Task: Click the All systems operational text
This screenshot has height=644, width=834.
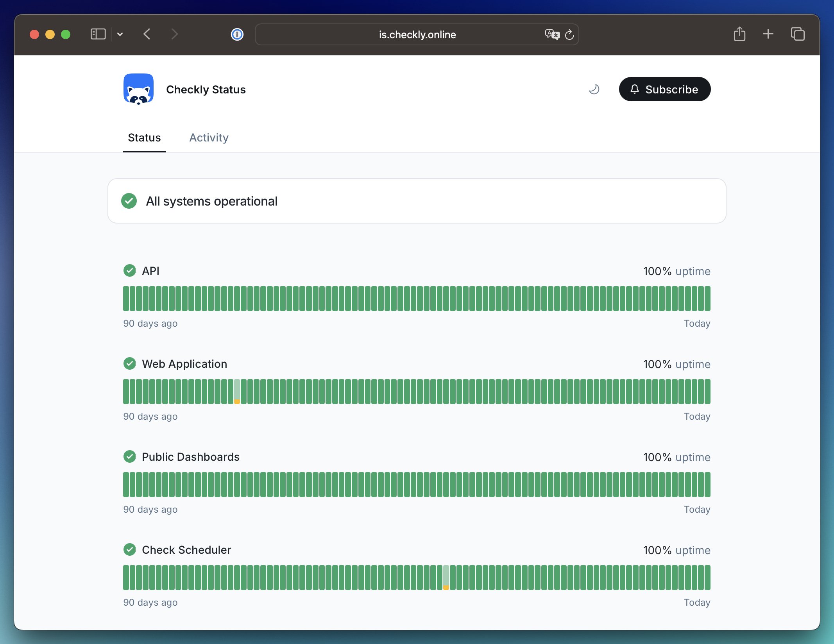Action: [211, 201]
